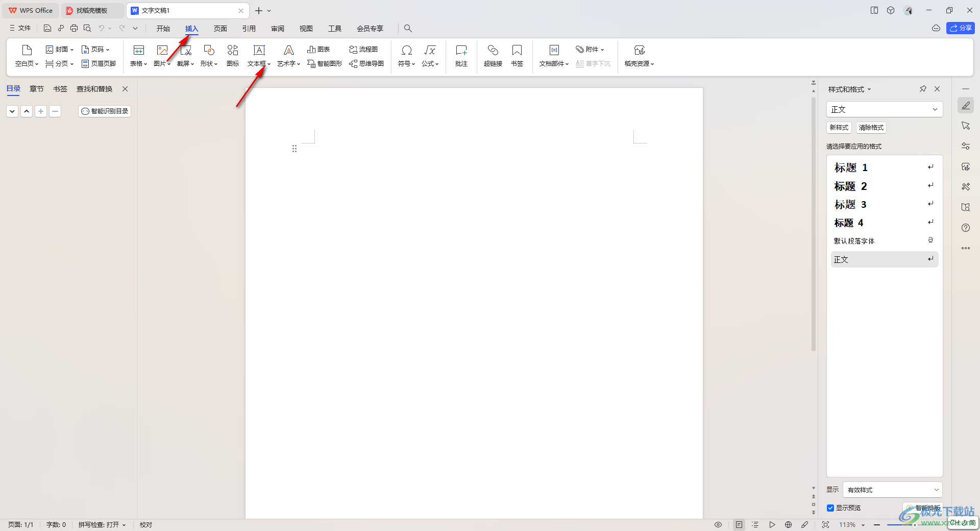The width and height of the screenshot is (980, 531).
Task: Insert a table from the ribbon
Action: coord(138,56)
